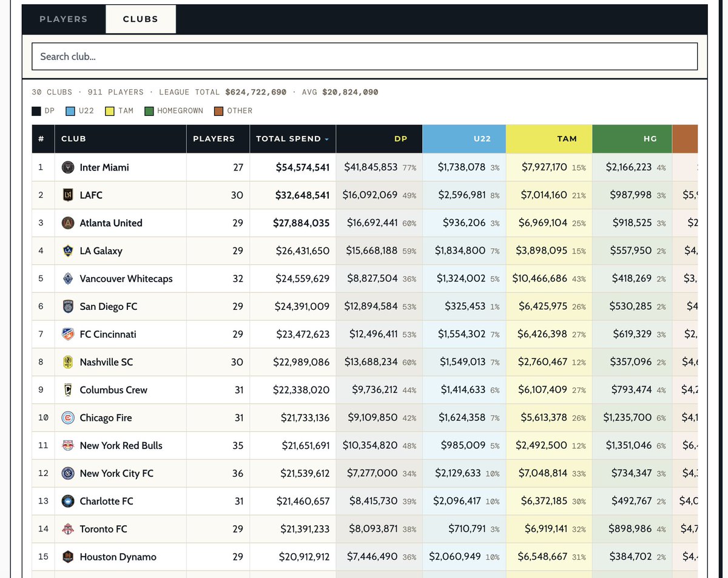This screenshot has width=728, height=578.
Task: Sort table by Players column header
Action: point(218,139)
